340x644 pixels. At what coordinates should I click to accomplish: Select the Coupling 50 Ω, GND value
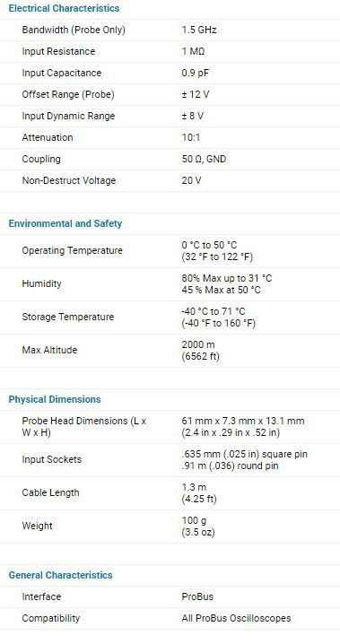204,159
